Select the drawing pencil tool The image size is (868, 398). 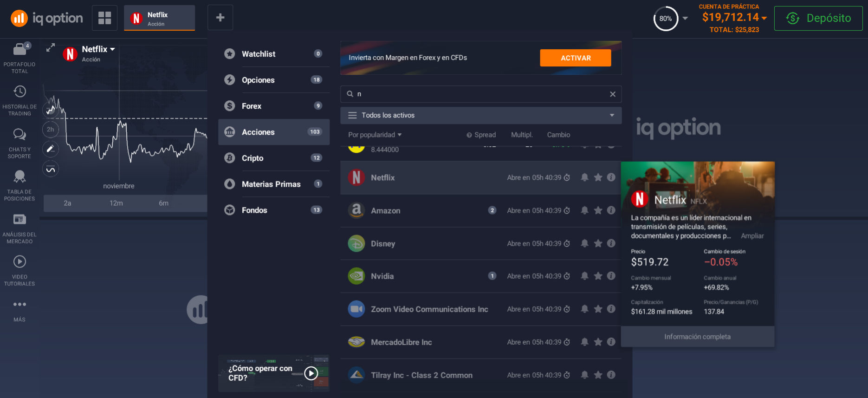click(51, 149)
